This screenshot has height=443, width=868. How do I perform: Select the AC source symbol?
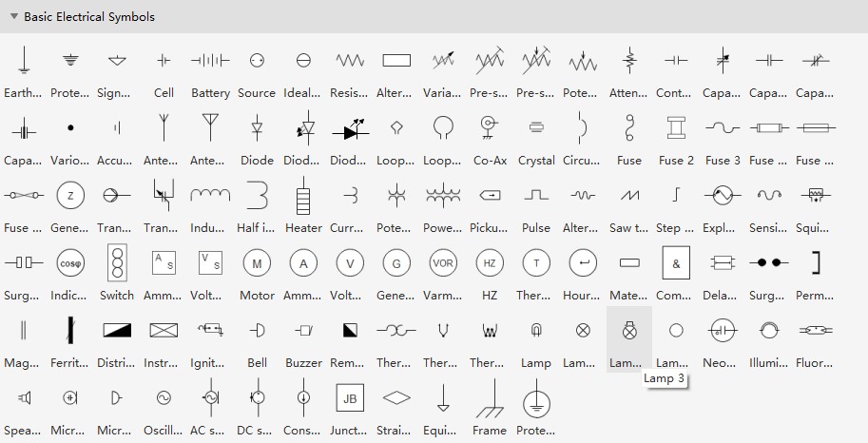tap(210, 397)
